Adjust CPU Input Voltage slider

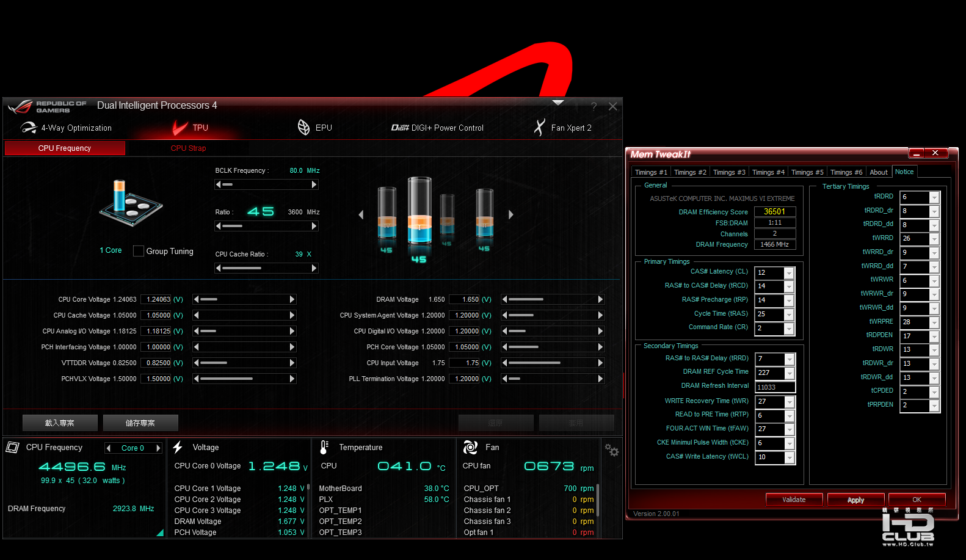click(553, 363)
